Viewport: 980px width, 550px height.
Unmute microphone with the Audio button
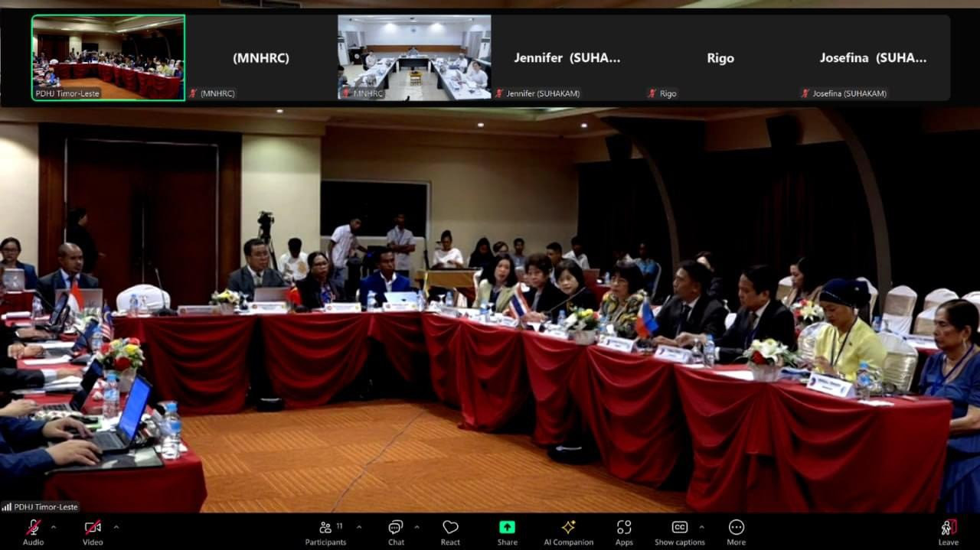click(x=33, y=532)
